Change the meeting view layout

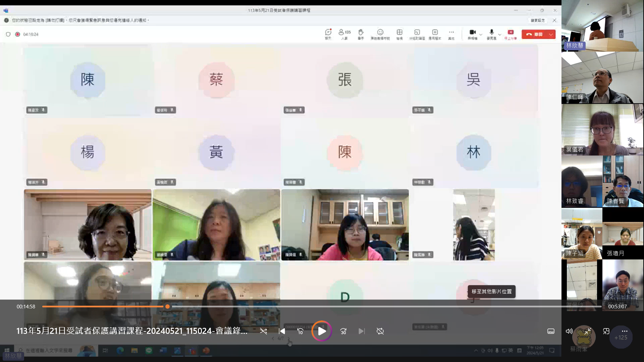pyautogui.click(x=399, y=34)
